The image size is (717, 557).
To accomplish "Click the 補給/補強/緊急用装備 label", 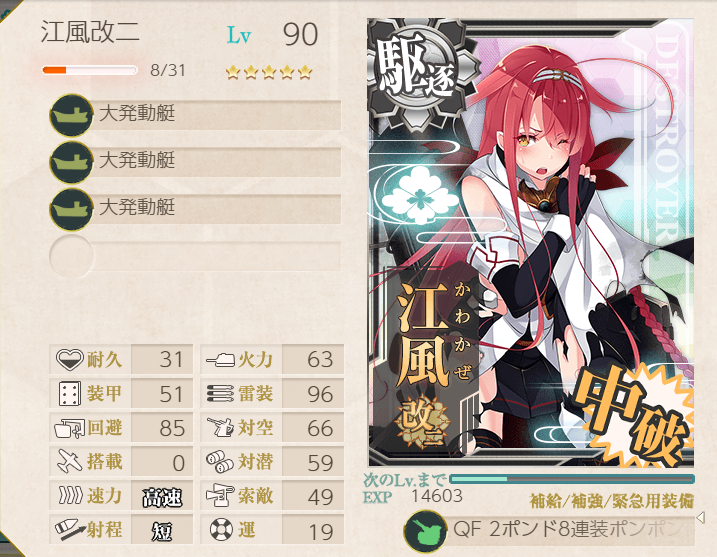I will point(611,501).
